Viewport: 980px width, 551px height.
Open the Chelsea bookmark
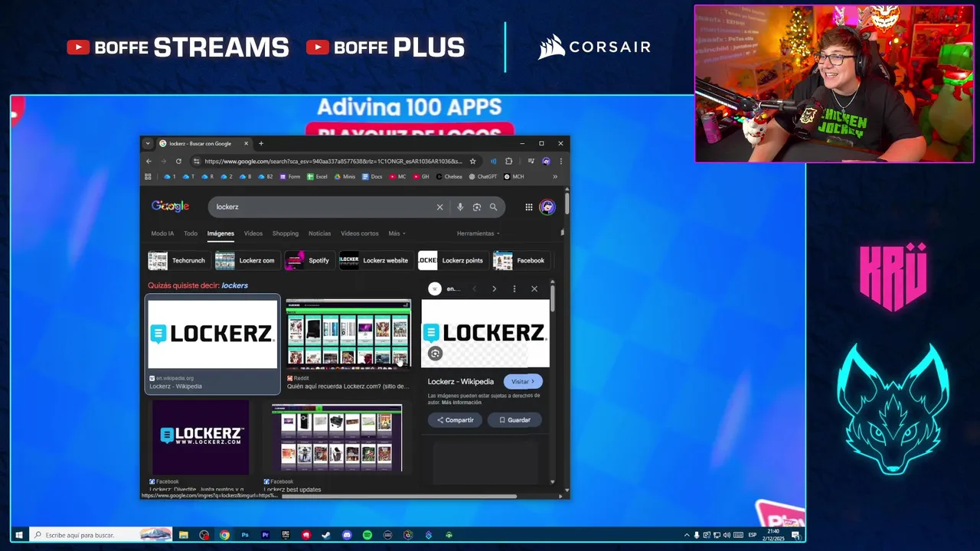pyautogui.click(x=449, y=177)
